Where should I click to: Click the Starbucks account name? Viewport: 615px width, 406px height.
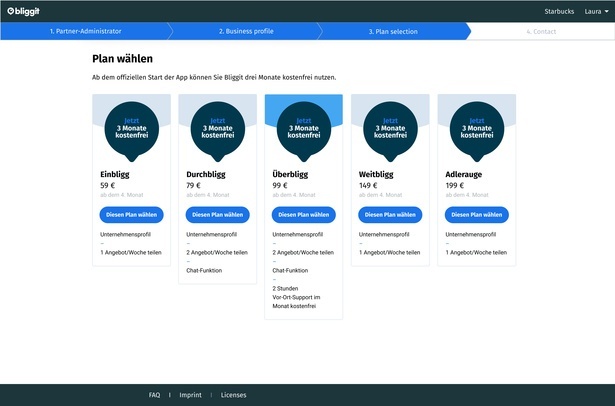pos(559,11)
